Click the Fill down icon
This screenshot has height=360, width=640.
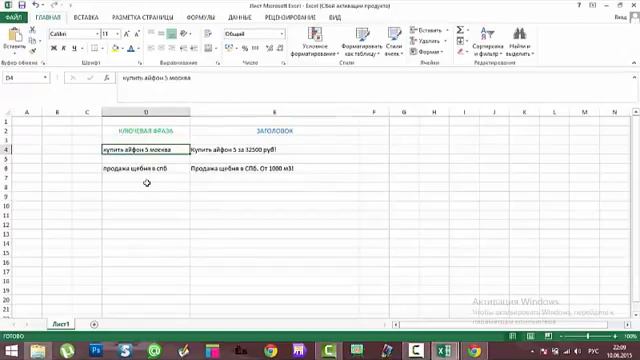click(460, 41)
